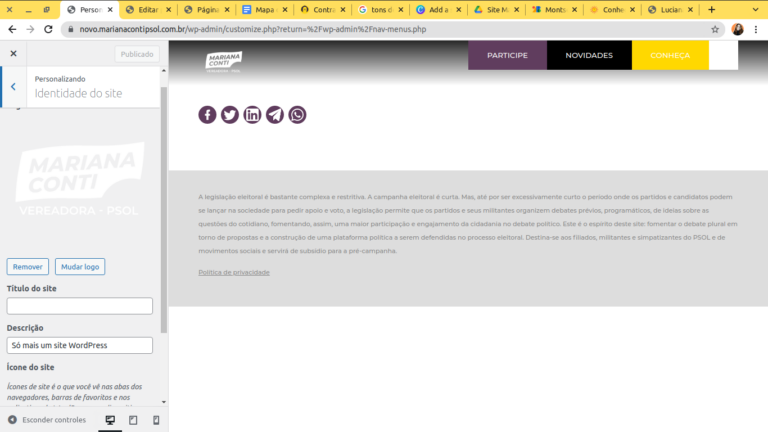Share page on Facebook icon
The width and height of the screenshot is (768, 432).
tap(207, 115)
